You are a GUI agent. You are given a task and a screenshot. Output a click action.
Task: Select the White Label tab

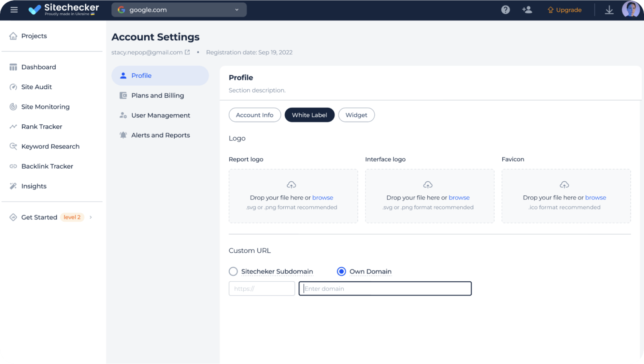click(x=310, y=115)
